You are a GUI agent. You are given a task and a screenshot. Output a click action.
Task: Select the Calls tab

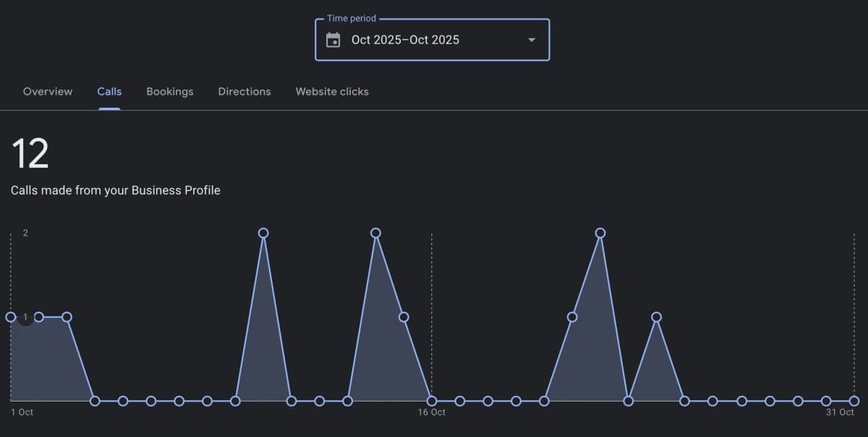[109, 92]
